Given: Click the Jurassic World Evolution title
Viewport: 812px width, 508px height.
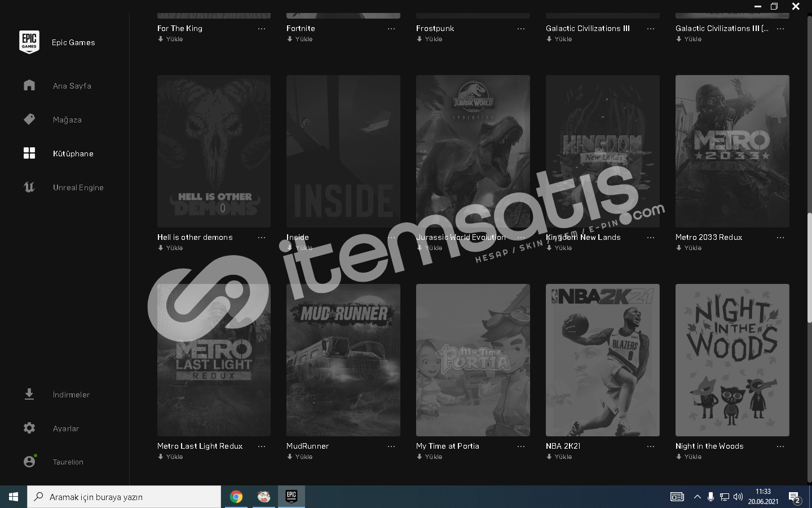Looking at the screenshot, I should 461,237.
